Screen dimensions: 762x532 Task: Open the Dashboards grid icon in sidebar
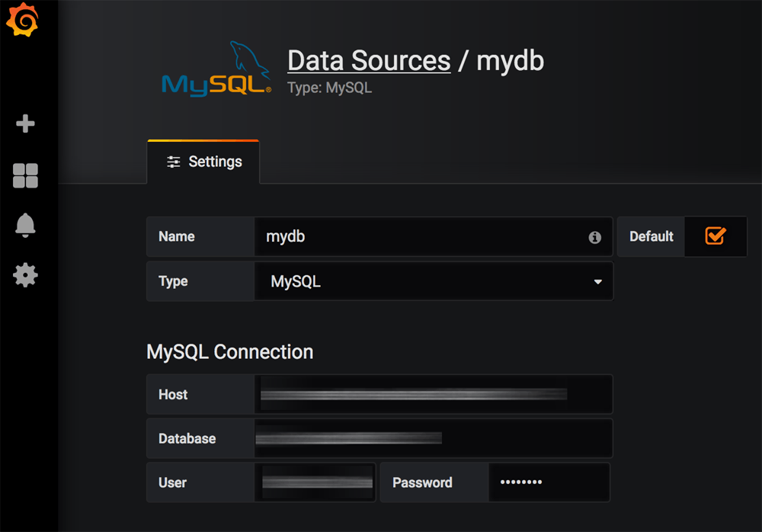25,175
